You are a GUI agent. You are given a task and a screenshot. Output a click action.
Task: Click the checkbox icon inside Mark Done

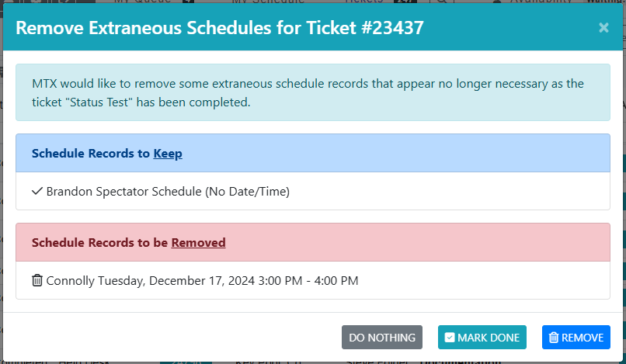[450, 338]
